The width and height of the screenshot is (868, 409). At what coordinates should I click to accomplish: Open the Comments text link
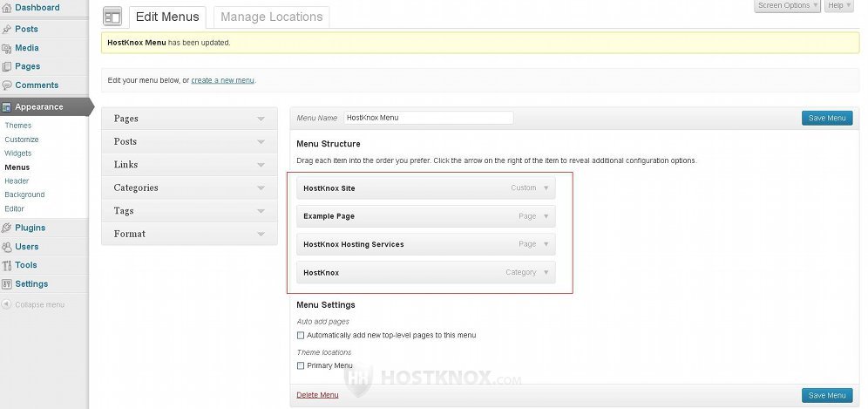point(37,85)
